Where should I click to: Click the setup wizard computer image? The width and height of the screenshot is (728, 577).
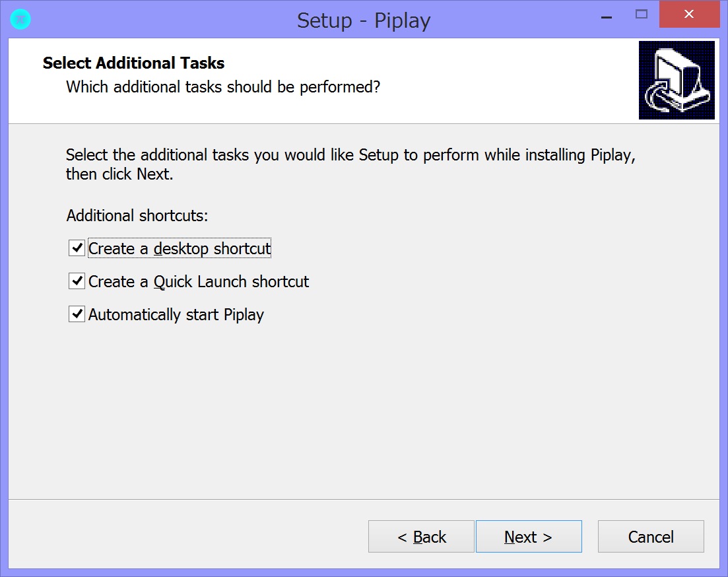coord(677,80)
